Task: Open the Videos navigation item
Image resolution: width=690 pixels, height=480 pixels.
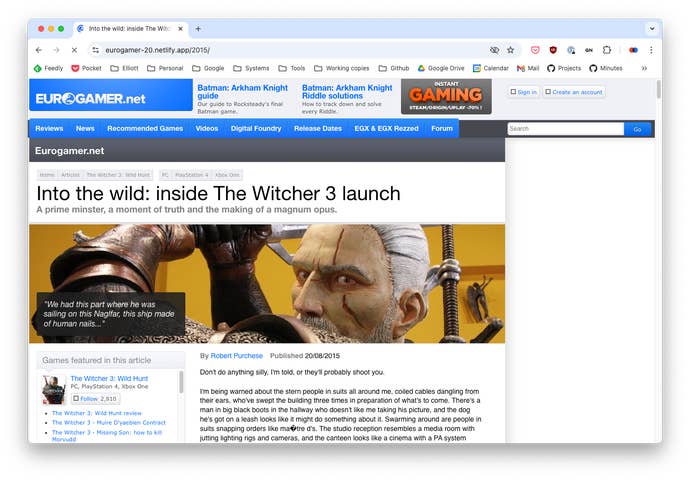Action: [x=207, y=128]
